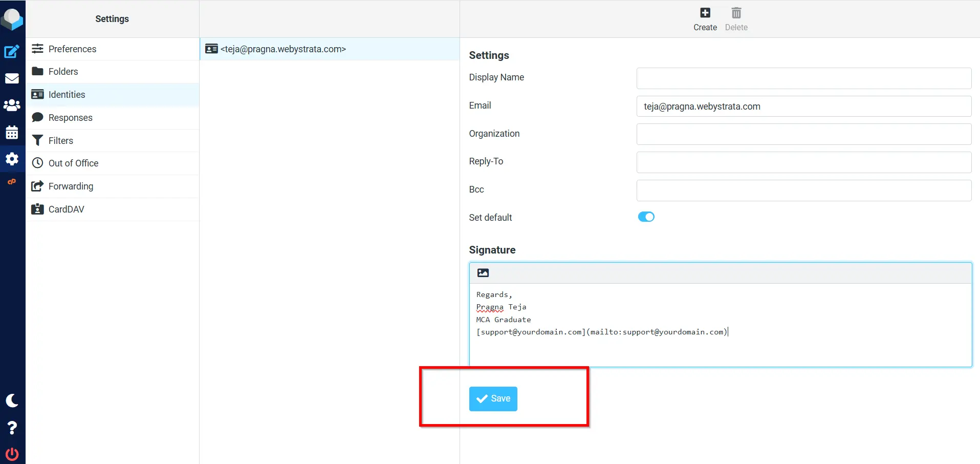Open Responses settings section
The height and width of the screenshot is (464, 980).
coord(113,118)
